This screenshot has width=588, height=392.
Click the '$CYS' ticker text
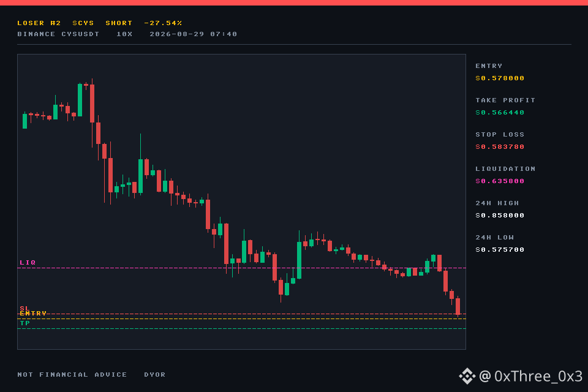point(83,23)
